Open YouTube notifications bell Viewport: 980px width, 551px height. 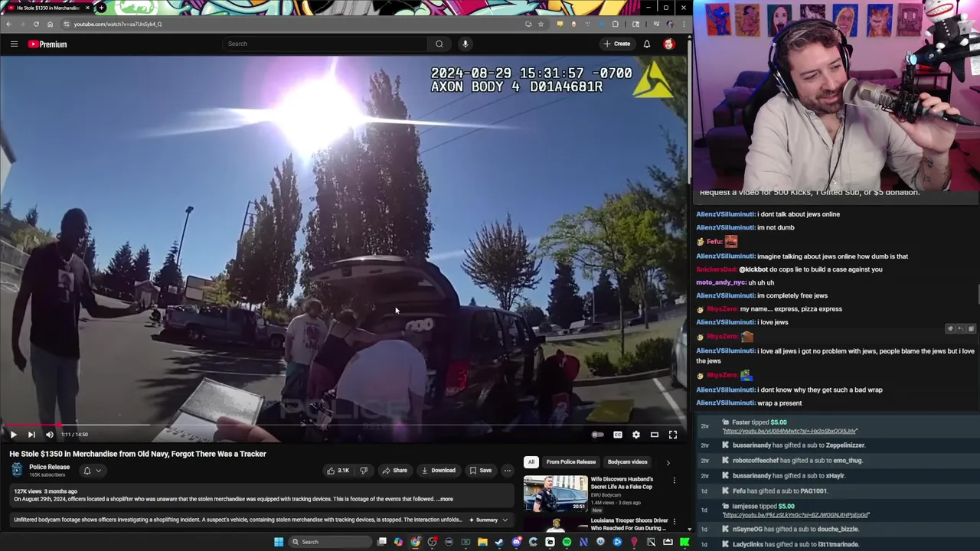[647, 44]
